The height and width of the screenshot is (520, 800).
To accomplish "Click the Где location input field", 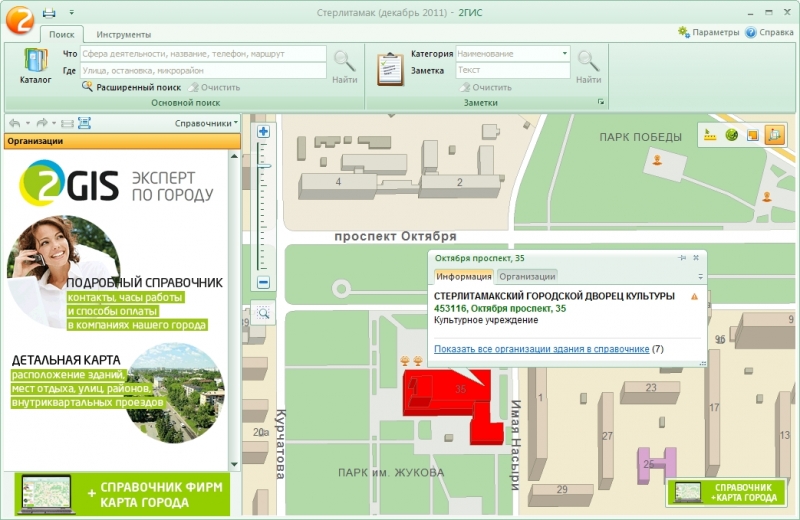I will 203,70.
